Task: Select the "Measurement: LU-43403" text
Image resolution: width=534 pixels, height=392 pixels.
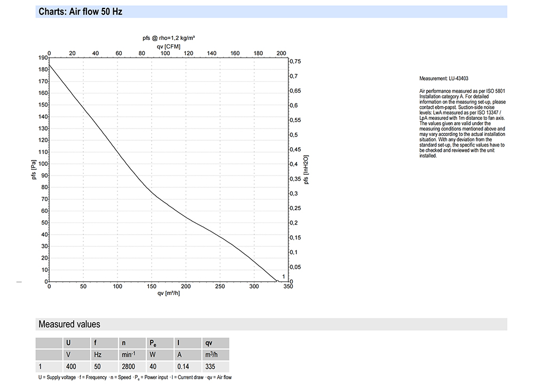Action: tap(444, 78)
